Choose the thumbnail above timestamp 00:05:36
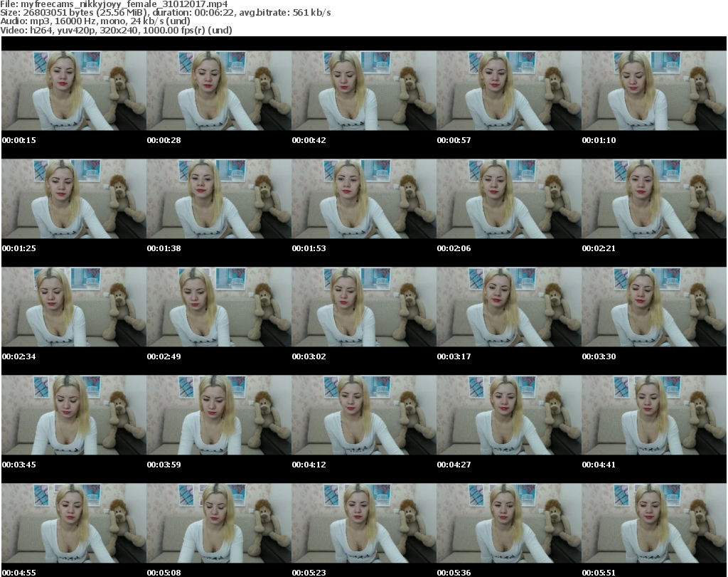 pos(509,524)
